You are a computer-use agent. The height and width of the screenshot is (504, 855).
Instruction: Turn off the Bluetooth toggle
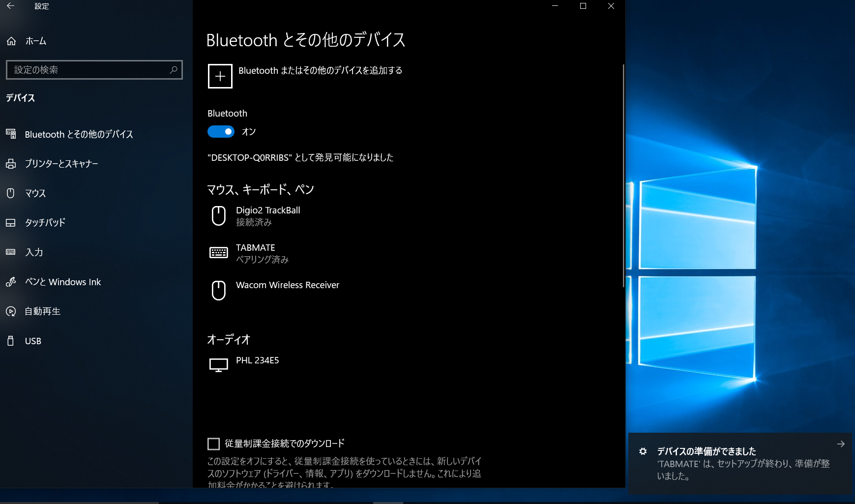221,132
